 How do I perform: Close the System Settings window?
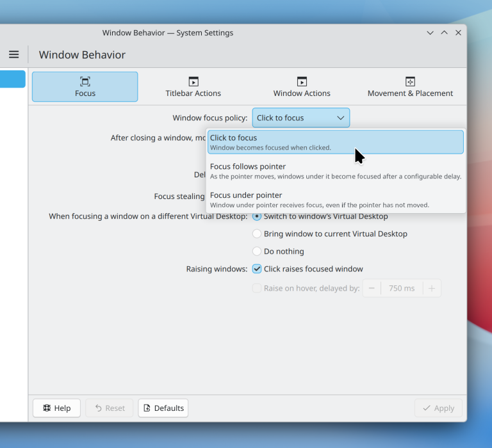[459, 33]
